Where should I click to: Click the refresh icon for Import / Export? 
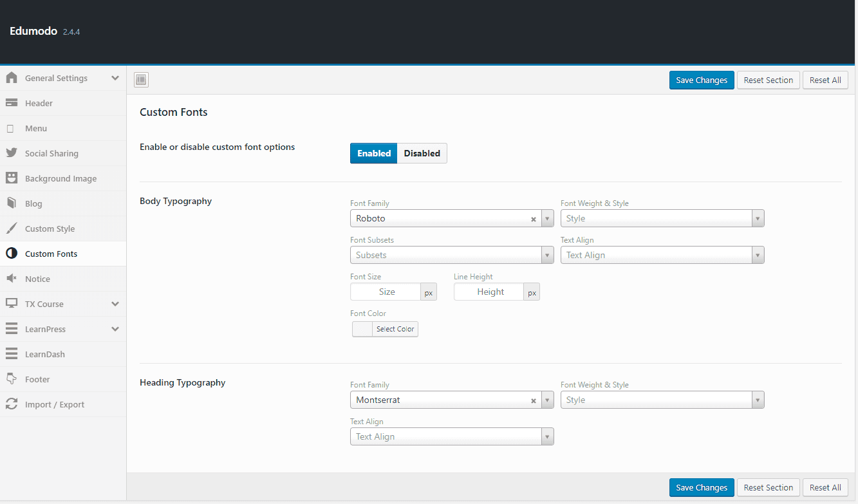(x=12, y=404)
